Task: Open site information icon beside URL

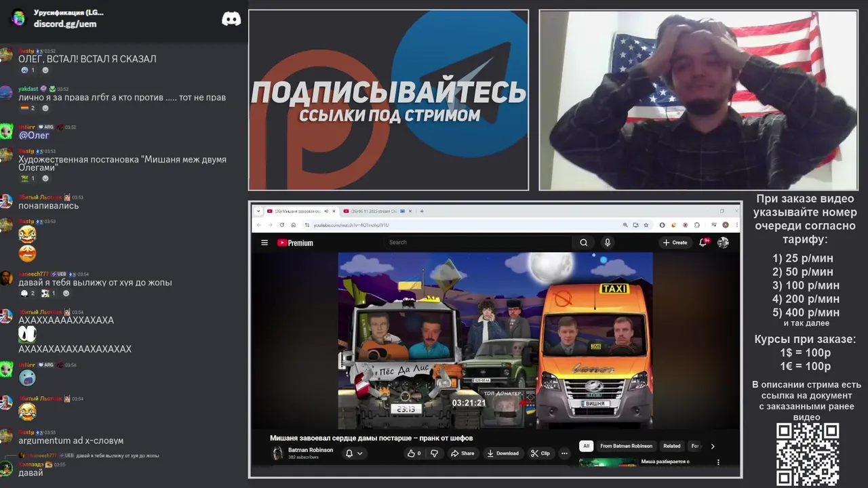Action: point(307,225)
